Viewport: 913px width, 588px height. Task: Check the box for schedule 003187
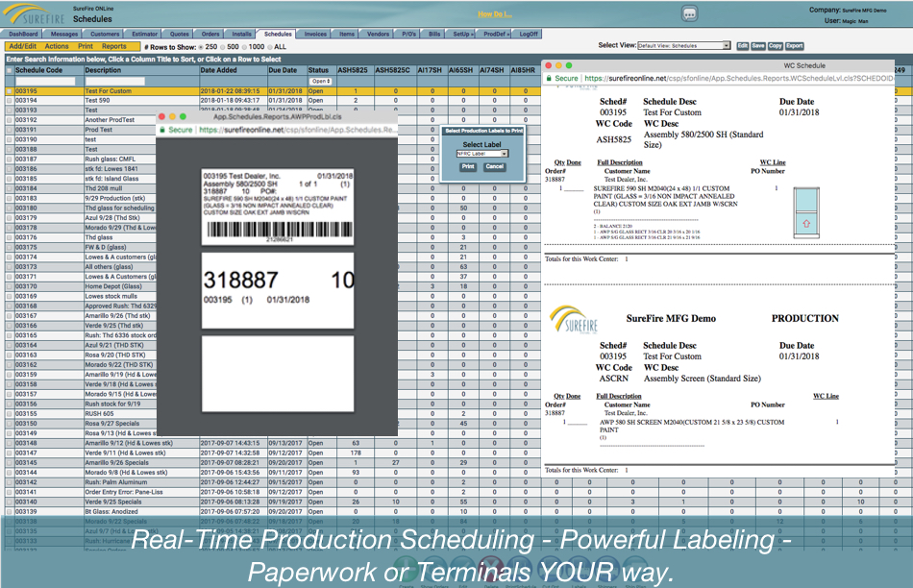(10, 159)
